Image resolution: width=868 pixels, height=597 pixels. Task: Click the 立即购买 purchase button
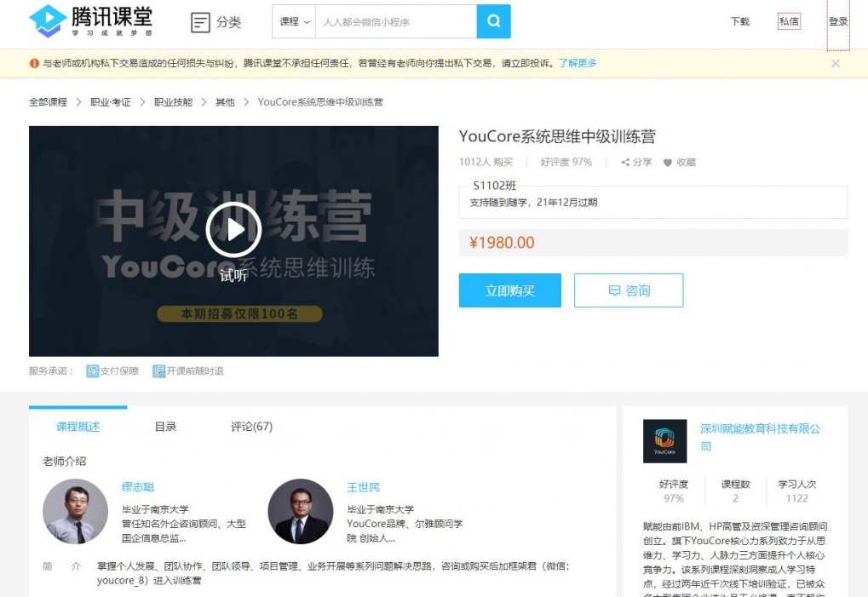tap(509, 290)
